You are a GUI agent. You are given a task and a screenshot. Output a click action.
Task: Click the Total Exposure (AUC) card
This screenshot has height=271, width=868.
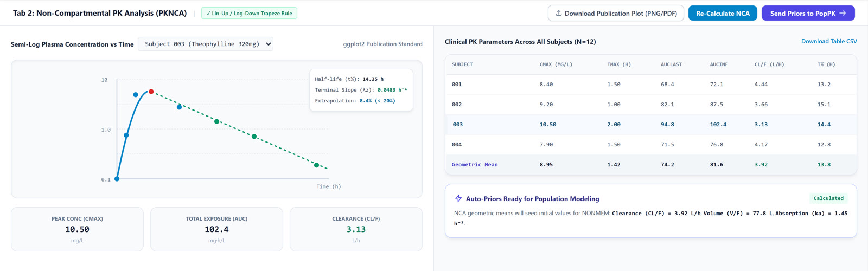click(x=216, y=229)
